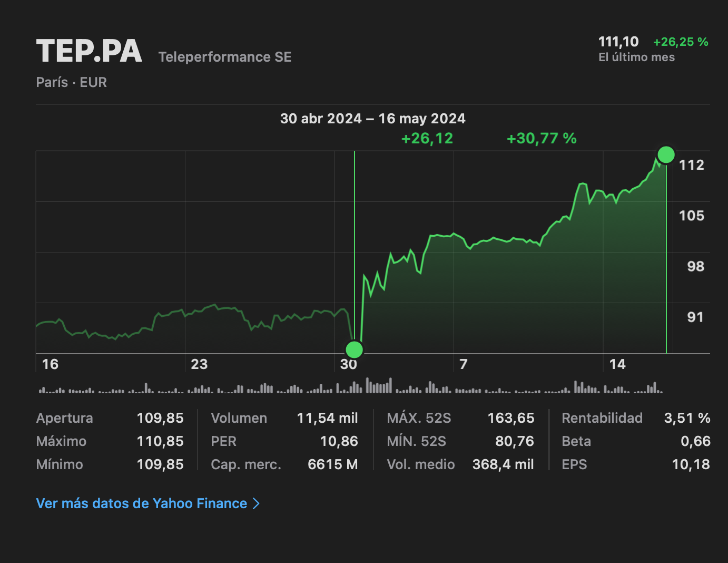Image resolution: width=728 pixels, height=563 pixels.
Task: Click the 14 date label on the chart axis
Action: tap(617, 364)
